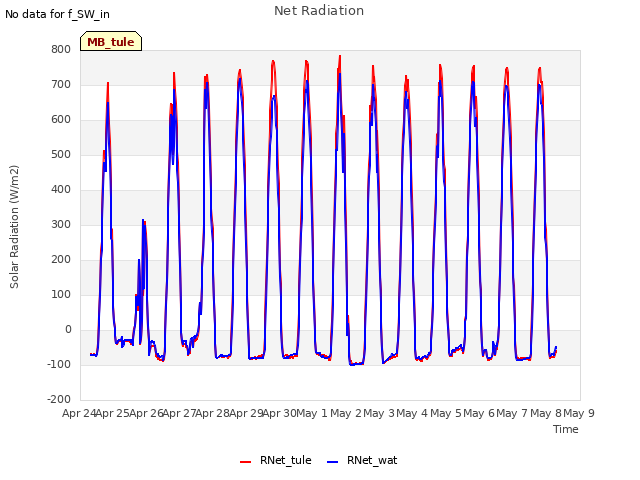Click the 200 y-axis tick label
The width and height of the screenshot is (640, 480).
(x=61, y=260)
